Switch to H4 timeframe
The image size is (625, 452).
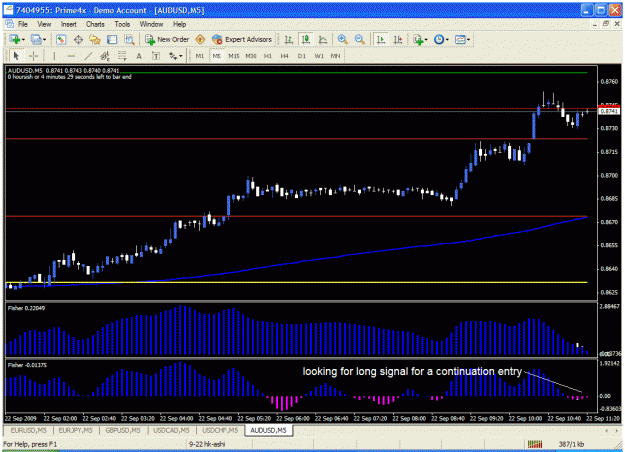tap(284, 56)
